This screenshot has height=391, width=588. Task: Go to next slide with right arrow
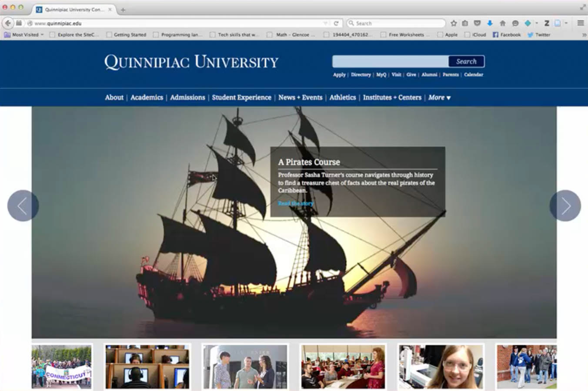(x=565, y=206)
